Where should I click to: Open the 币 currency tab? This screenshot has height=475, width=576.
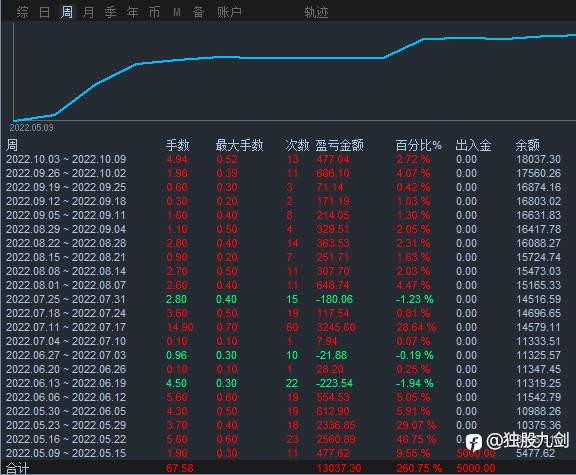154,12
